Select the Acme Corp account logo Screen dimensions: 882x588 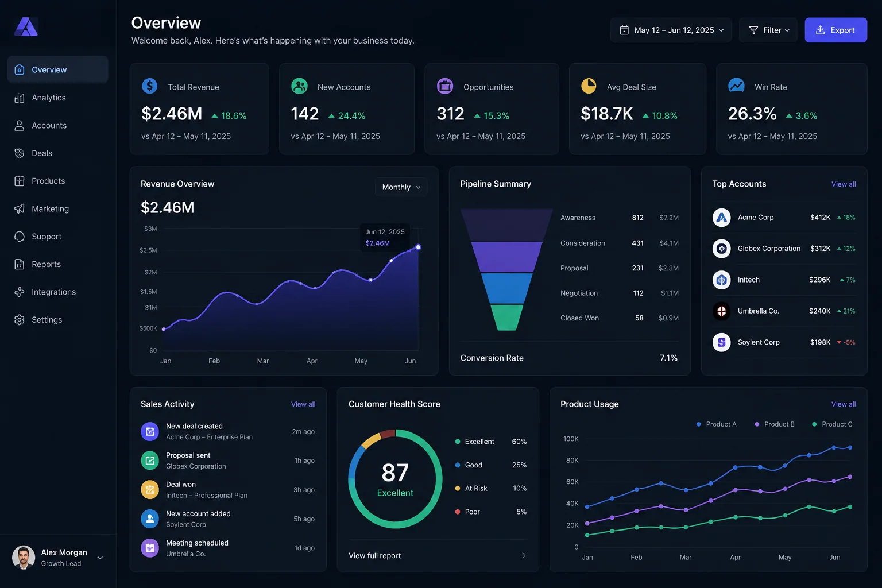tap(721, 218)
